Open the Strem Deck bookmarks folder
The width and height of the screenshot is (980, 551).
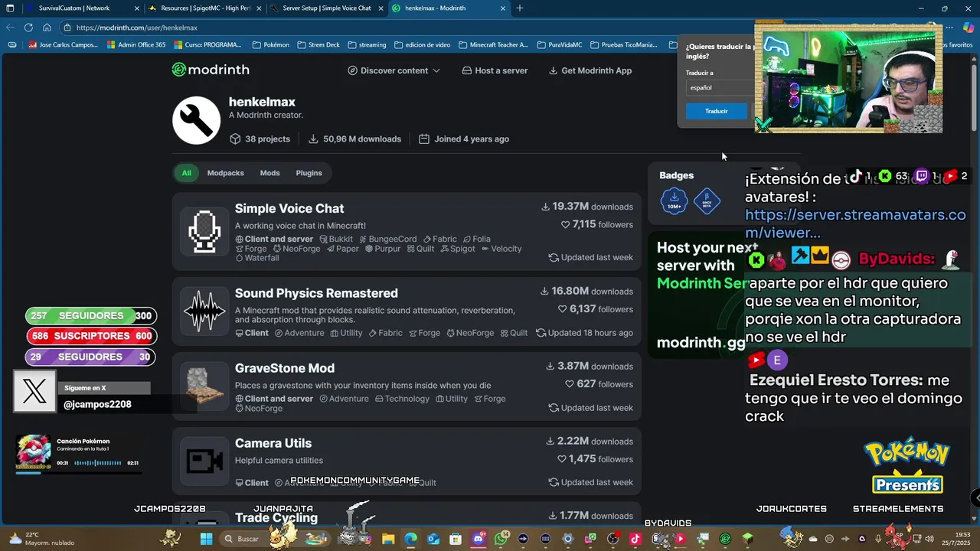pos(318,45)
